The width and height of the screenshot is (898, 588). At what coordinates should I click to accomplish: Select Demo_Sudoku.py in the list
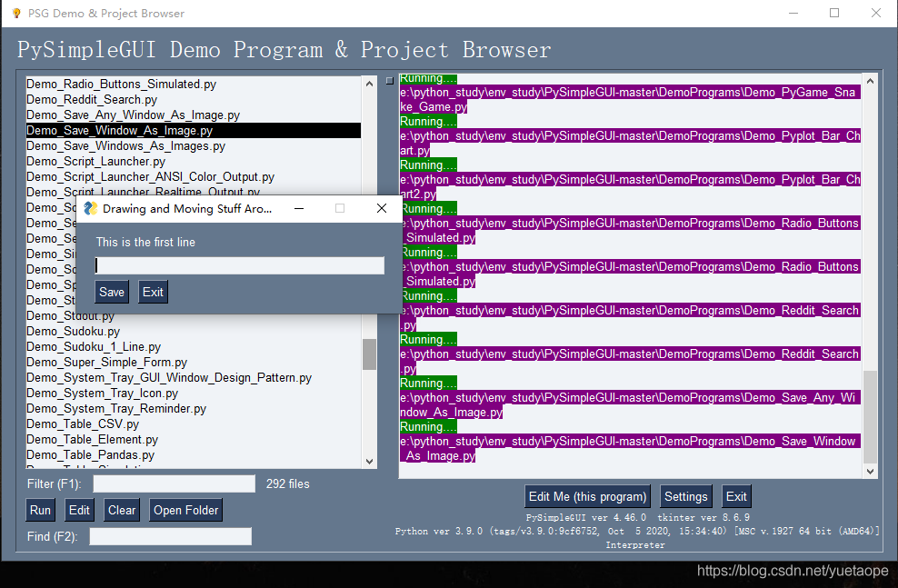[194, 332]
